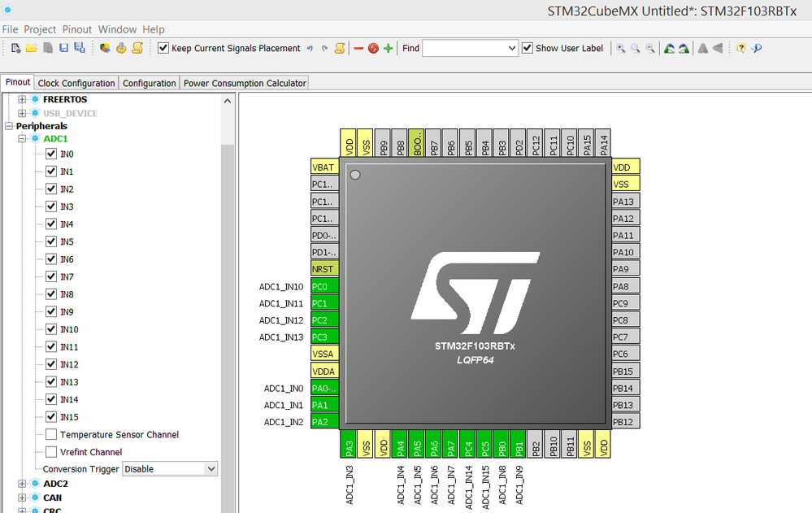Click the NRST pin
812x513 pixels.
coord(324,269)
